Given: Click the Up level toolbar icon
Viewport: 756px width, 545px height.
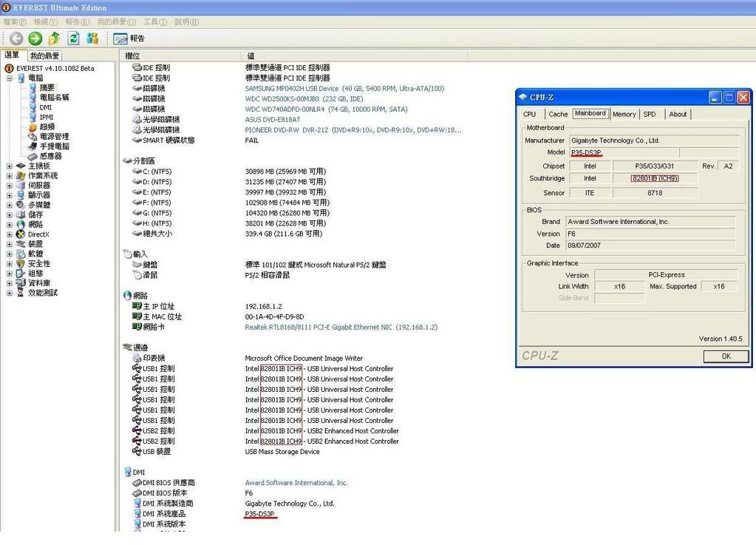Looking at the screenshot, I should pos(55,38).
